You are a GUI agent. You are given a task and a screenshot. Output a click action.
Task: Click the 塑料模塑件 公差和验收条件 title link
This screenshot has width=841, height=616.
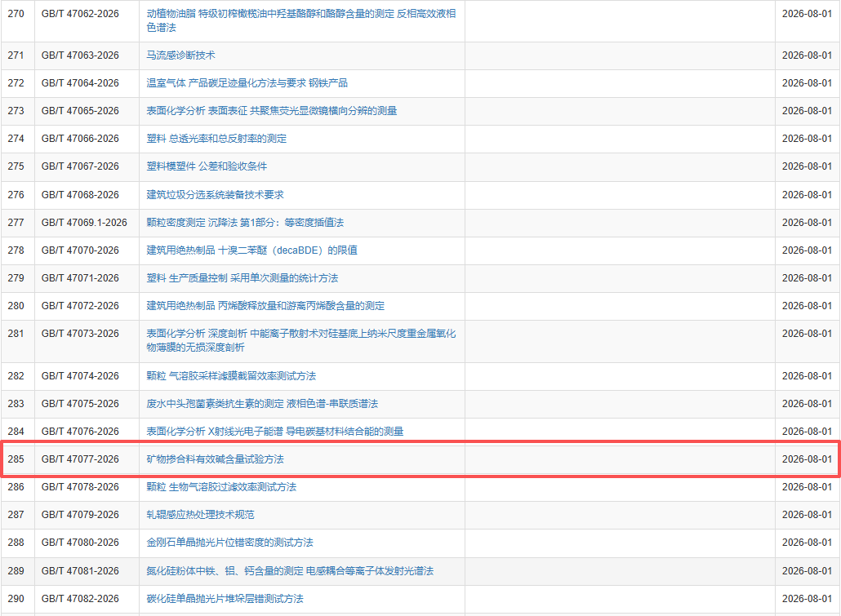(207, 166)
